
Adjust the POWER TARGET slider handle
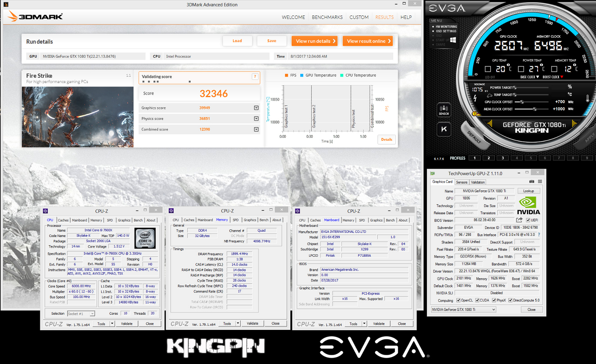point(515,87)
